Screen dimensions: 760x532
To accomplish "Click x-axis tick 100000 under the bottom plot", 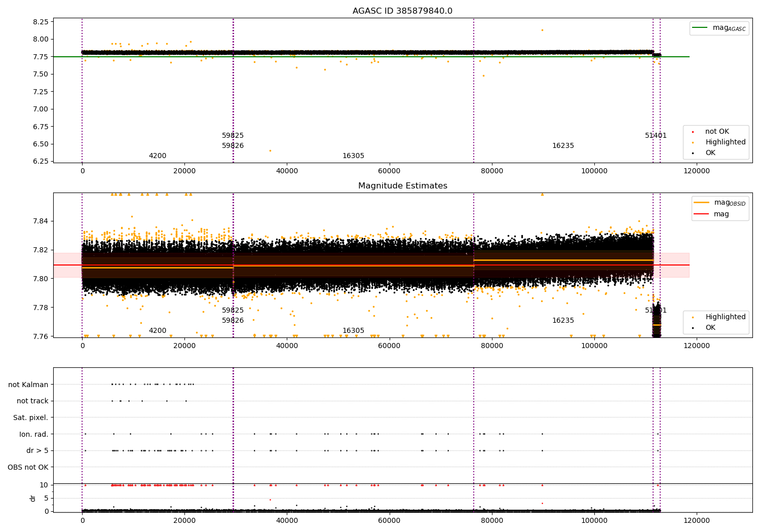I will 594,521.
